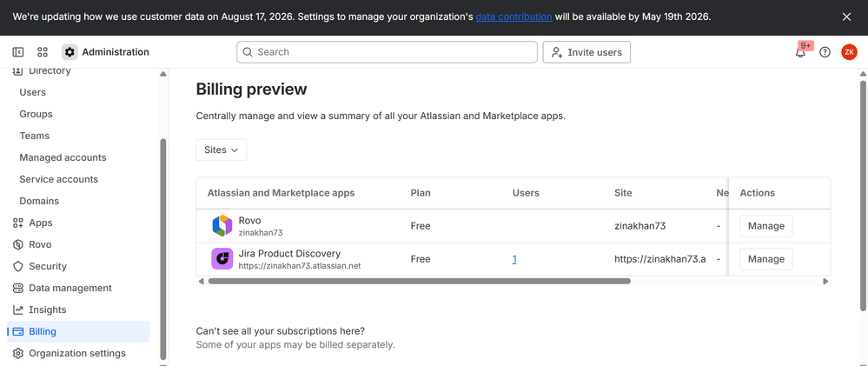Click the Apps icon in the sidebar
Screen dimensions: 868x366
click(18, 223)
